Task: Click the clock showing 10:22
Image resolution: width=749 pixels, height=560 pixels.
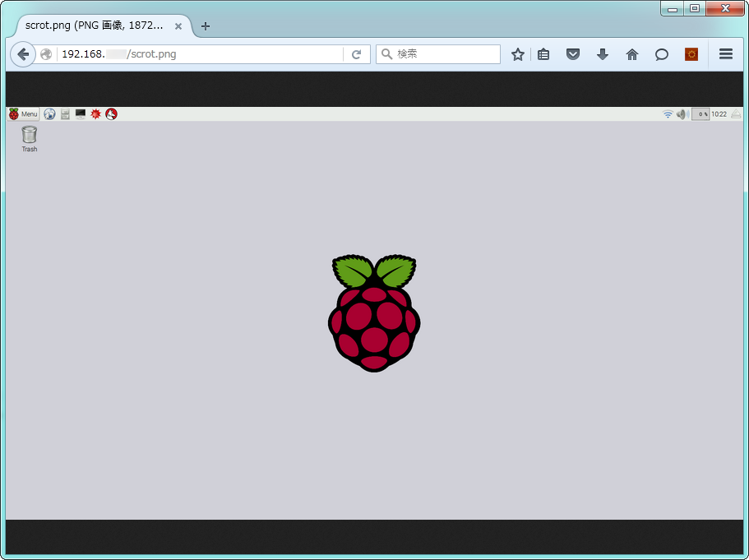Action: coord(719,113)
